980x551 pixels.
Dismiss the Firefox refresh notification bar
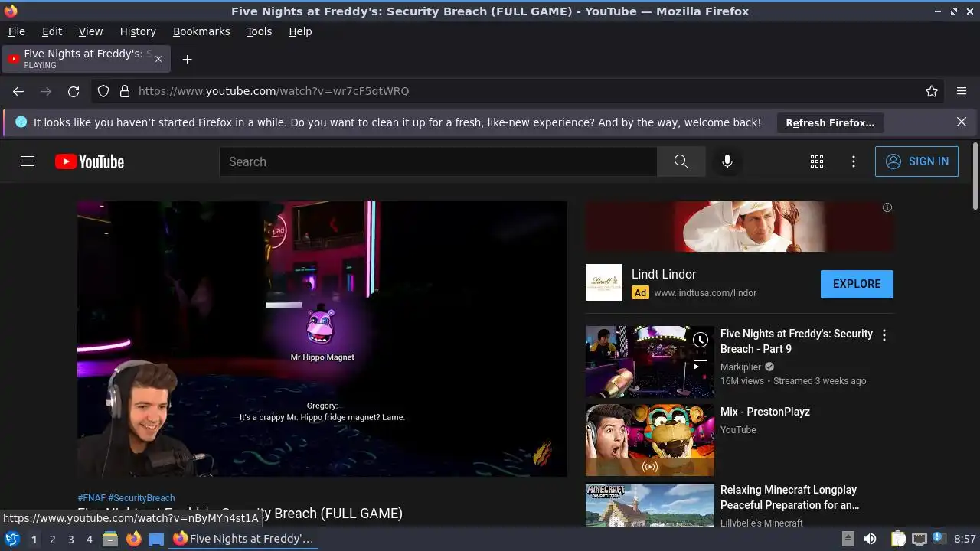962,122
